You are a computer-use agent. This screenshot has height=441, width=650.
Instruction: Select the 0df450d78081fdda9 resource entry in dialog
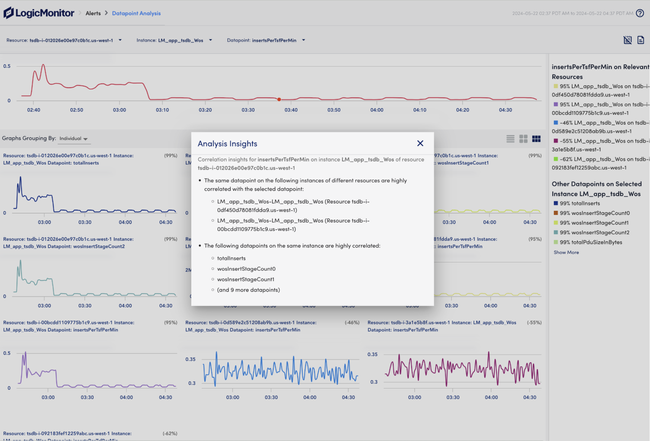[x=293, y=206]
